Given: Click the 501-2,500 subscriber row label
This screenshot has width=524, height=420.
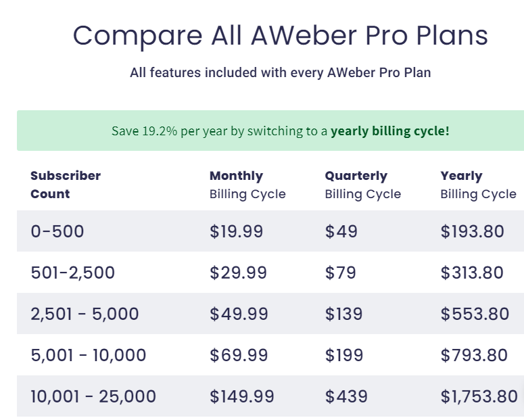Looking at the screenshot, I should pos(73,273).
